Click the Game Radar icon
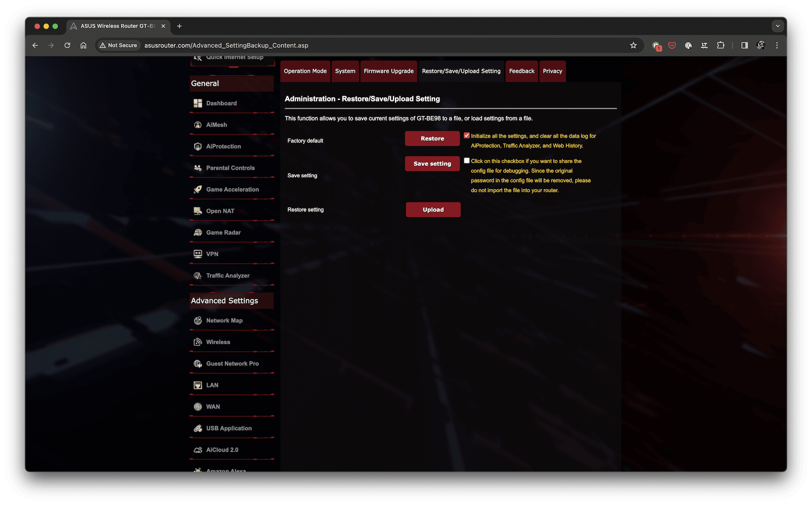The height and width of the screenshot is (505, 812). tap(198, 232)
